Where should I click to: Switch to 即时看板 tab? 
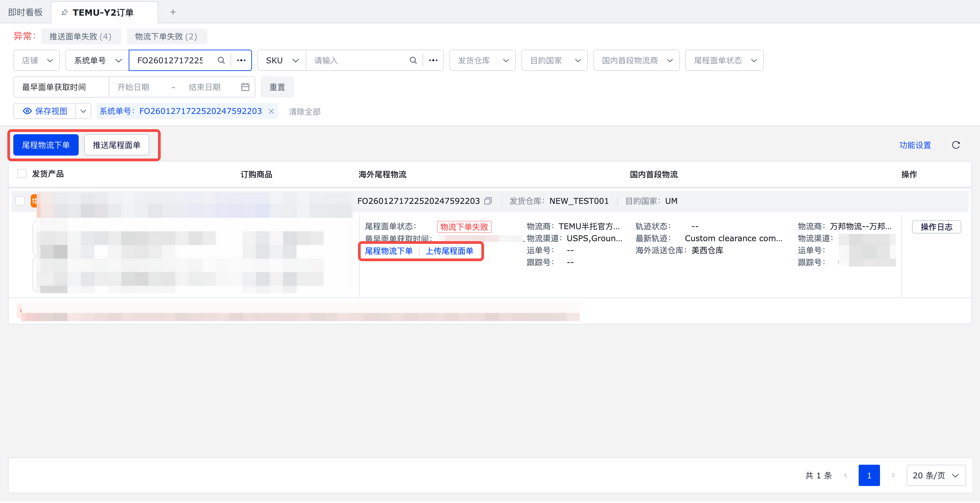coord(25,12)
